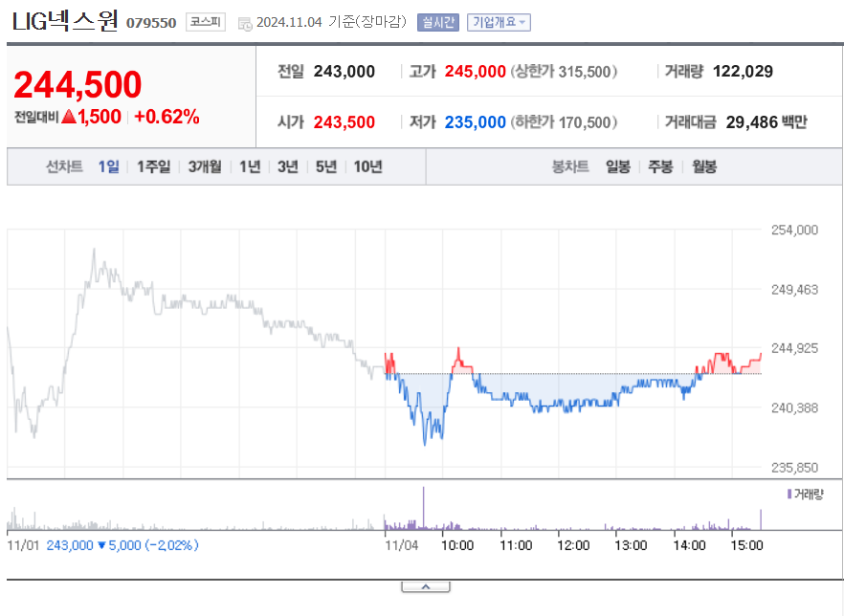Click the opening price 243,500
Image resolution: width=844 pixels, height=616 pixels.
click(344, 122)
